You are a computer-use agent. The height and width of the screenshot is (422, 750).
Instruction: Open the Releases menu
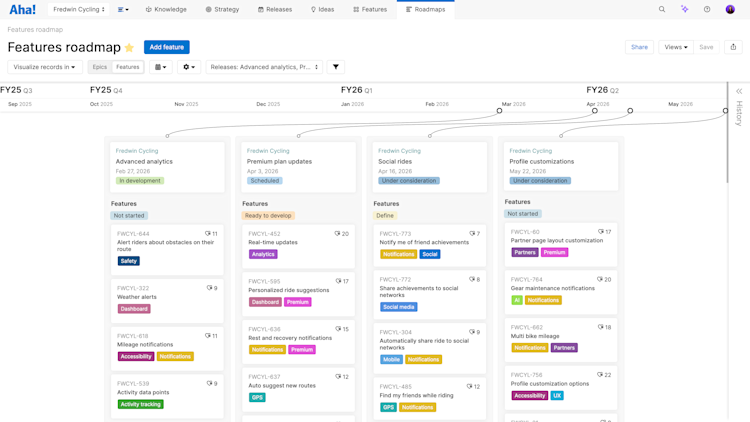[x=275, y=9]
